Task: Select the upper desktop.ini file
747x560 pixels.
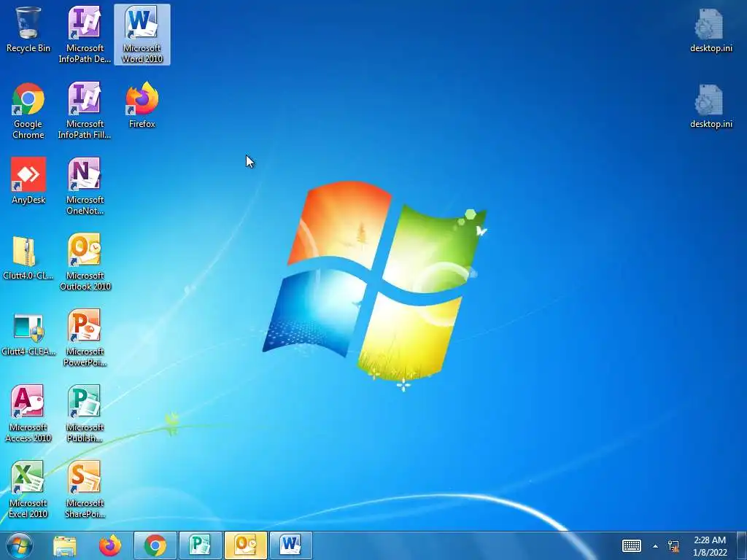Action: (x=711, y=29)
